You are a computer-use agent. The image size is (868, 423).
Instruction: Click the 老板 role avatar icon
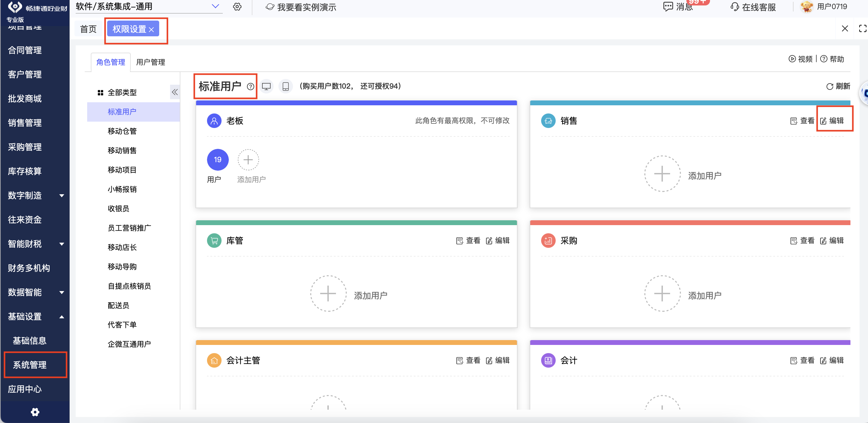214,120
